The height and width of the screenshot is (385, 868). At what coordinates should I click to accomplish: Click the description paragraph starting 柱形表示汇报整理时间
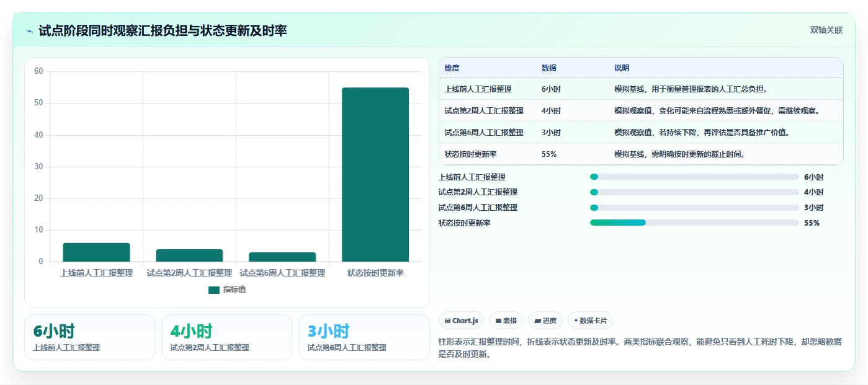coord(640,348)
